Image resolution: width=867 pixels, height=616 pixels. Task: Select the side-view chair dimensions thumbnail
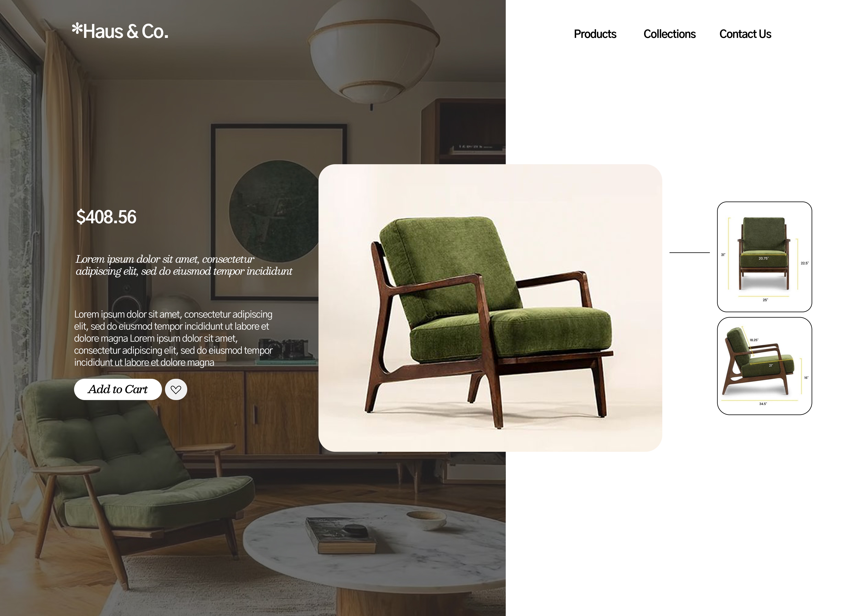tap(764, 366)
